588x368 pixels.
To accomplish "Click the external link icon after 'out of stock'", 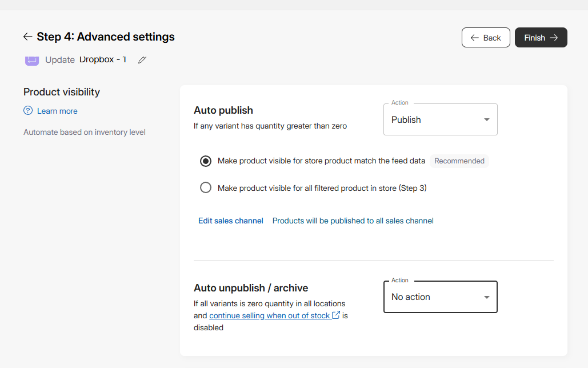I will (336, 315).
